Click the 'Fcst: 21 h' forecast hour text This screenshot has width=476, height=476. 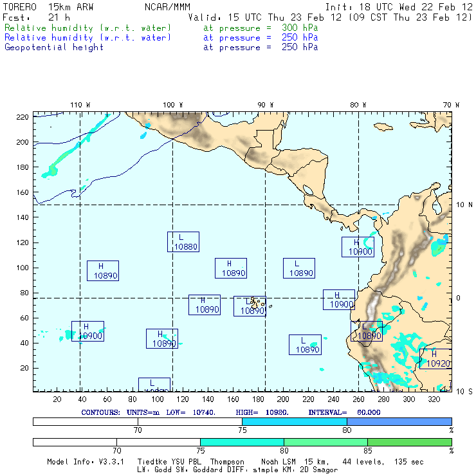pos(36,17)
